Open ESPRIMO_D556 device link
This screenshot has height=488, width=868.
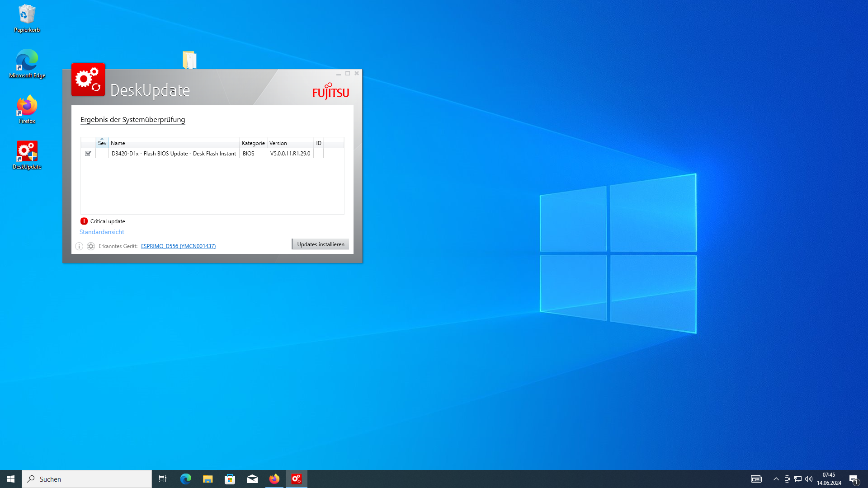pos(178,246)
